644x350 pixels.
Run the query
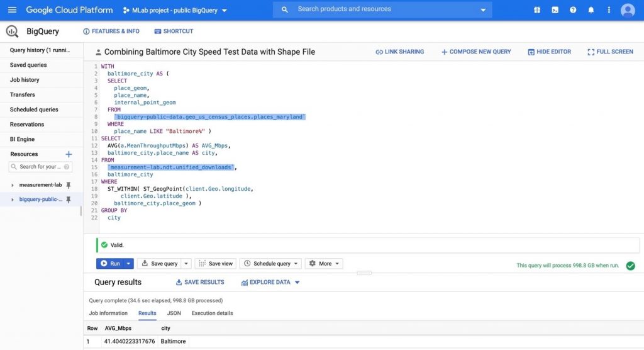[111, 264]
